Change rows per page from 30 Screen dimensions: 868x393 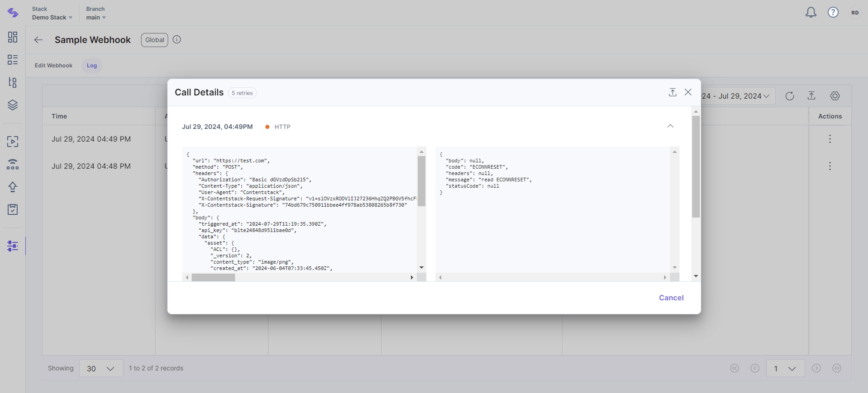[x=101, y=368]
